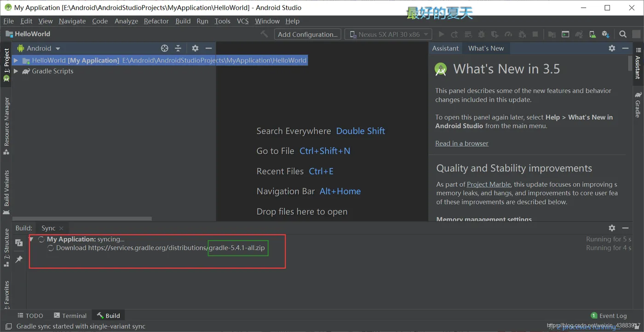This screenshot has height=332, width=644.
Task: Open the Resource Manager side tab
Action: (x=6, y=125)
